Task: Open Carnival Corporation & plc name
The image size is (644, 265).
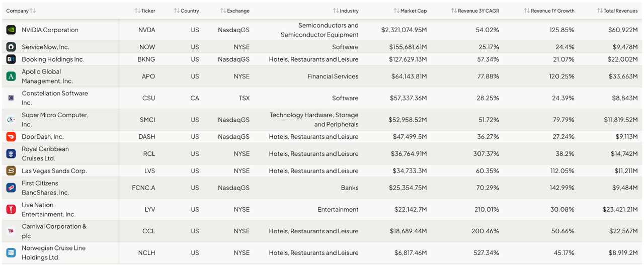Action: pyautogui.click(x=54, y=231)
